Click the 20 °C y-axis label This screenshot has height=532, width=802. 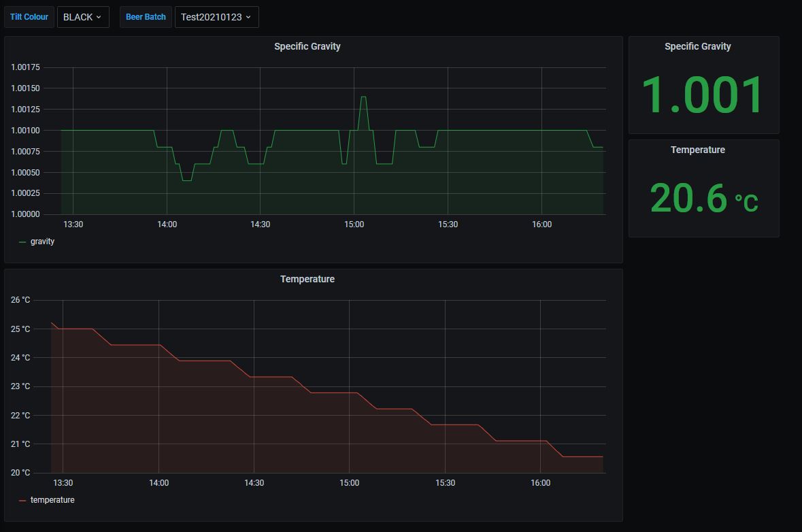click(x=20, y=473)
